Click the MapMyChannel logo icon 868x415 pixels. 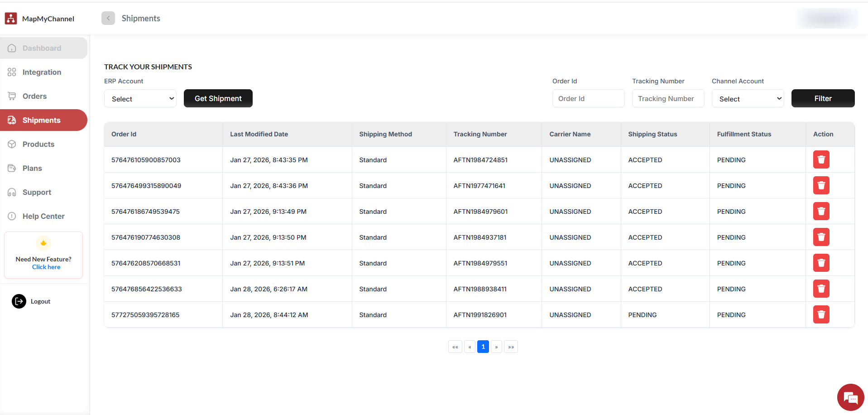(x=11, y=19)
